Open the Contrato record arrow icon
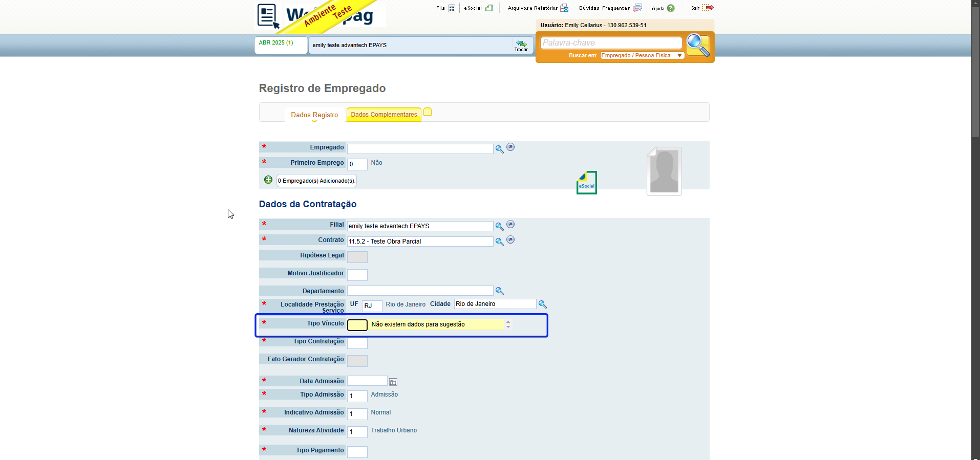 pos(510,240)
